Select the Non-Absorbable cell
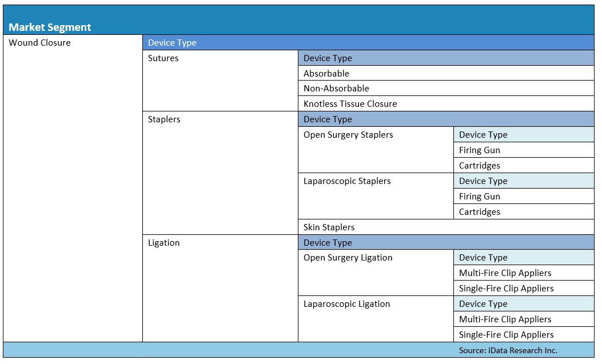Viewport: 602px width, 364px height. [x=446, y=88]
